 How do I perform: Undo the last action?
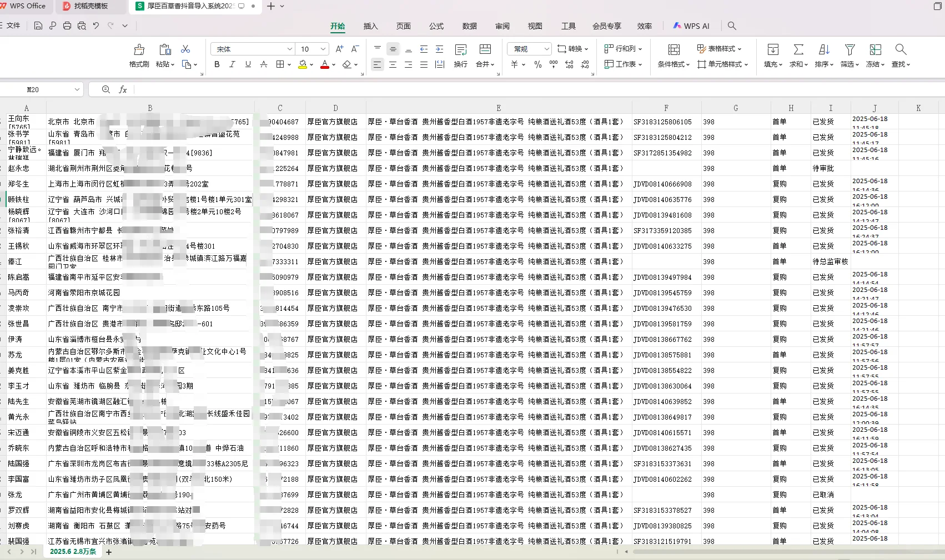click(x=96, y=26)
